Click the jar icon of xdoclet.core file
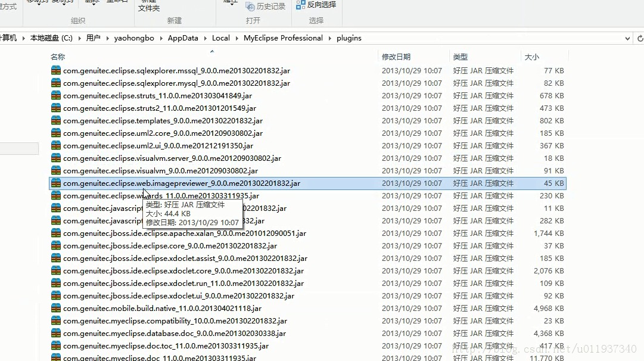Viewport: 644px width, 361px height. [56, 270]
